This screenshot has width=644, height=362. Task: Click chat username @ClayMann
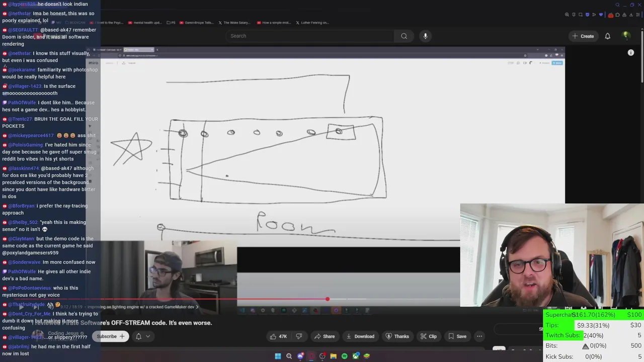pos(21,239)
